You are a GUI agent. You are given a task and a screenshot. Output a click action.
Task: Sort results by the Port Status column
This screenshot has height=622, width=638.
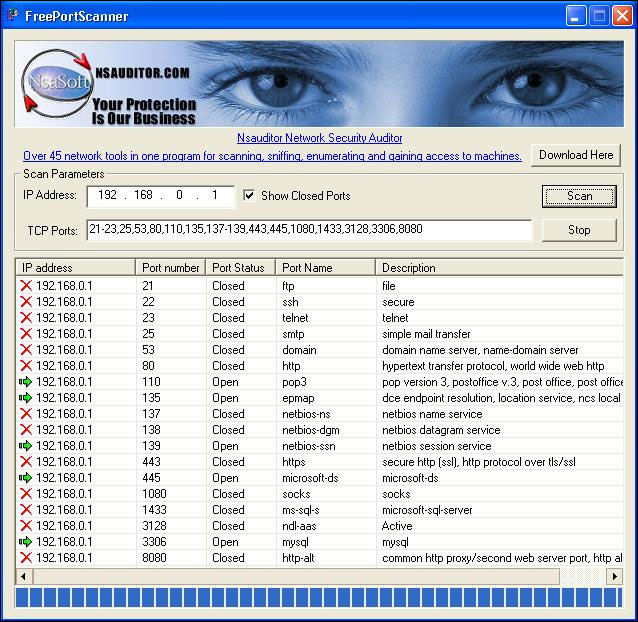(x=240, y=268)
